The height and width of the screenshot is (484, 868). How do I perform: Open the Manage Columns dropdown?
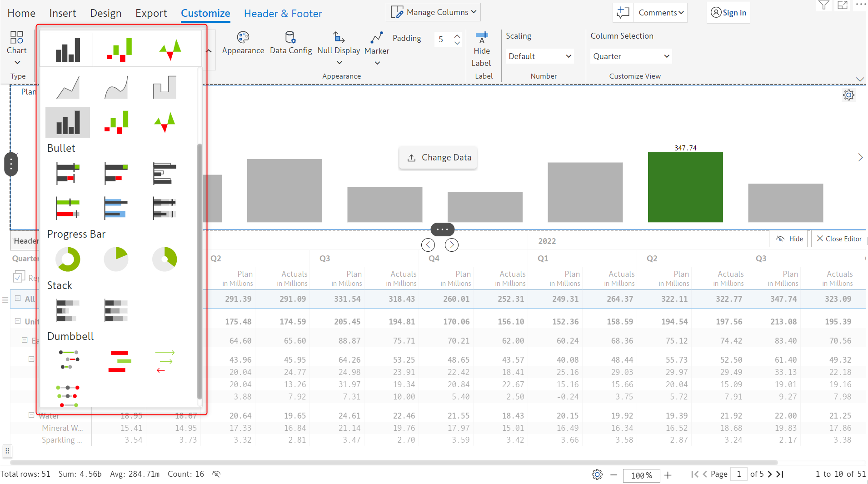[433, 12]
